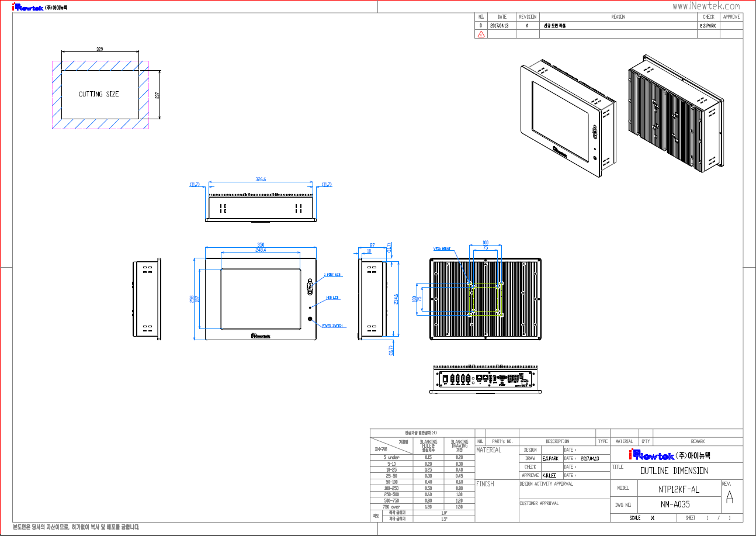Click the HDD LED dot on the front view

(310, 306)
